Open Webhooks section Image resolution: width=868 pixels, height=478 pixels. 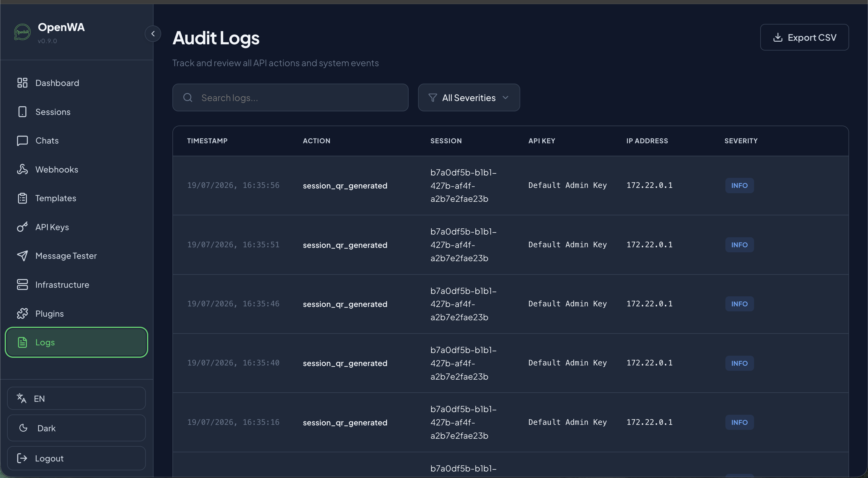(77, 169)
